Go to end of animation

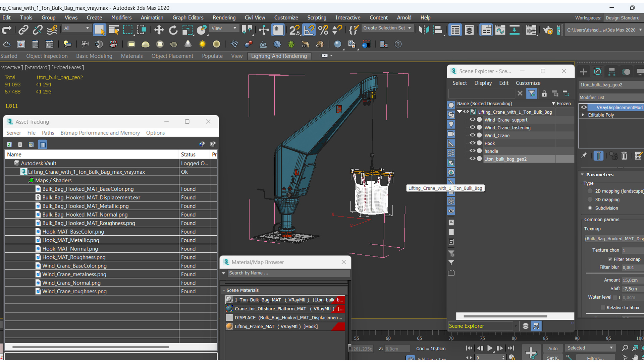click(511, 348)
